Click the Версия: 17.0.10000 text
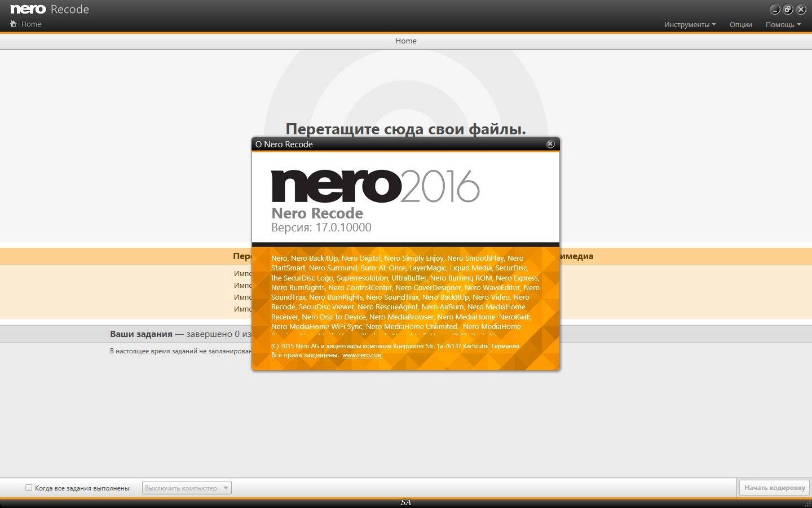The image size is (812, 508). coord(321,227)
